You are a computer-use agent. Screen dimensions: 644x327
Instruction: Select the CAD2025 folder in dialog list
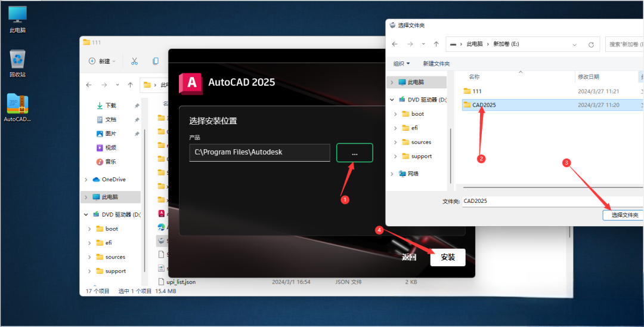point(552,105)
